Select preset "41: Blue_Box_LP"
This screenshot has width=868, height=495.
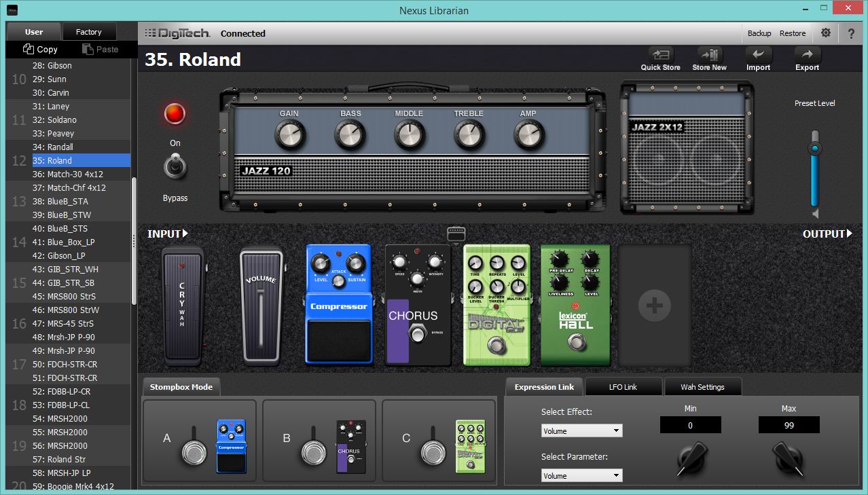point(81,242)
